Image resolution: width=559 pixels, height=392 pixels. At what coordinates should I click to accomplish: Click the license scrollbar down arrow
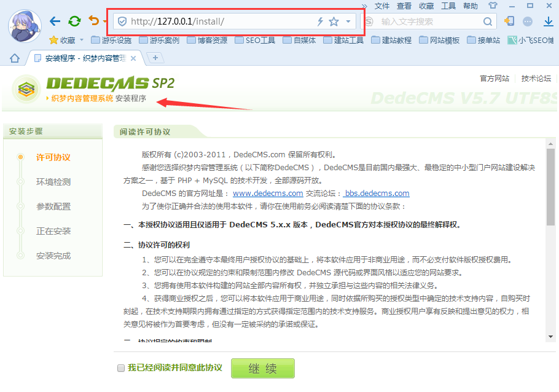coord(550,336)
